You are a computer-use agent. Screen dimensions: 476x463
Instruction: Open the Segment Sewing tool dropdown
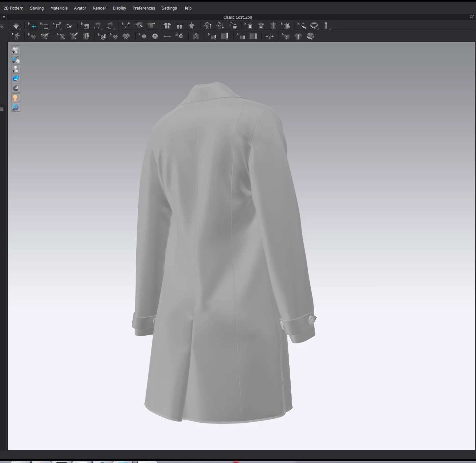pyautogui.click(x=97, y=26)
